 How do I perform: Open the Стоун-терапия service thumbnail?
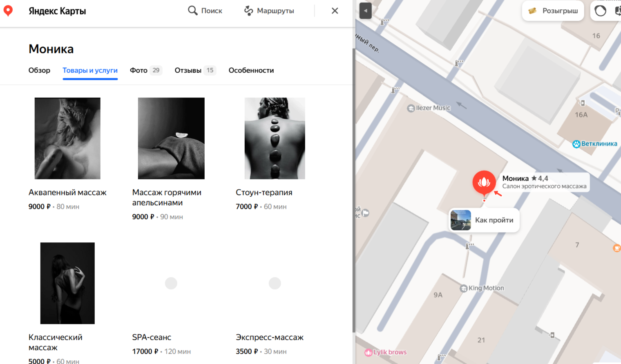pyautogui.click(x=275, y=138)
